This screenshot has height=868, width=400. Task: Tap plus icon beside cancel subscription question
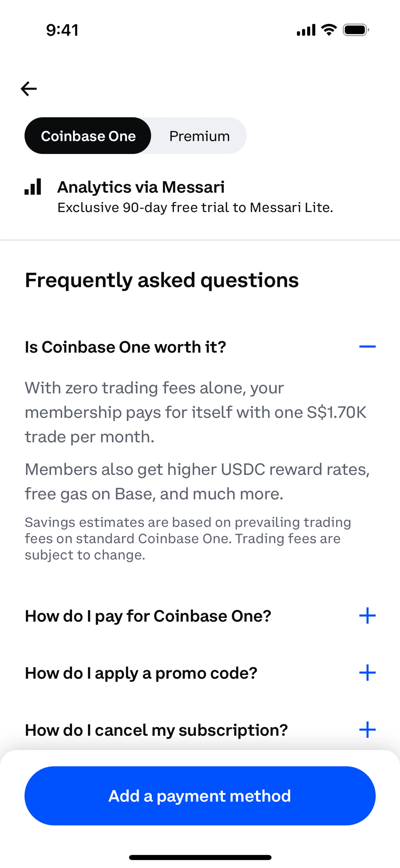pyautogui.click(x=367, y=730)
